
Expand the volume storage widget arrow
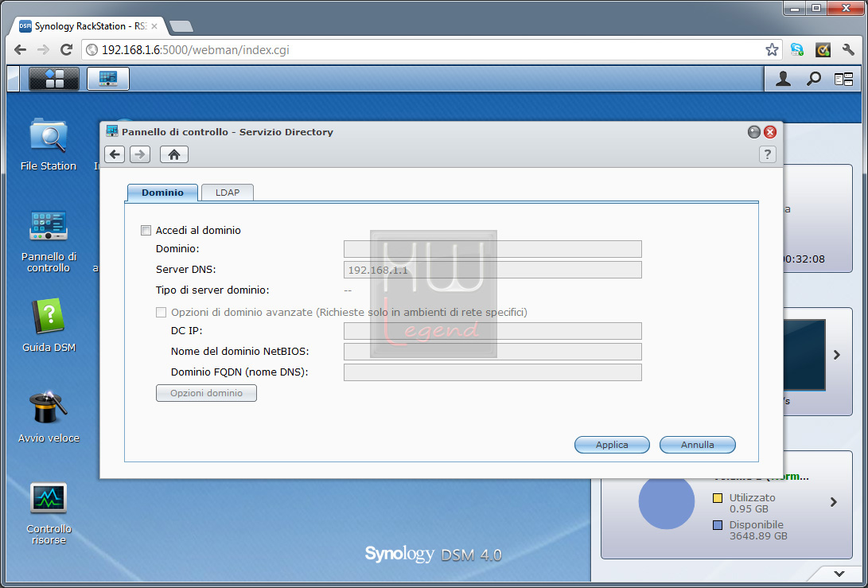834,502
